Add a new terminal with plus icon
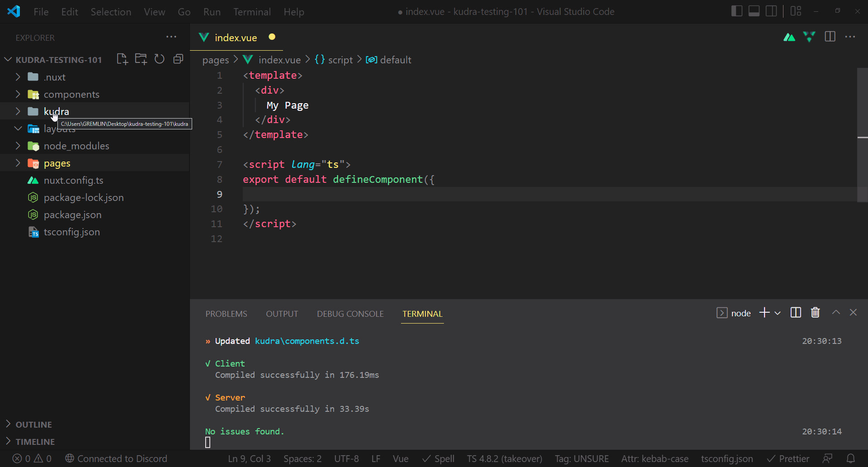The height and width of the screenshot is (467, 868). click(x=764, y=313)
